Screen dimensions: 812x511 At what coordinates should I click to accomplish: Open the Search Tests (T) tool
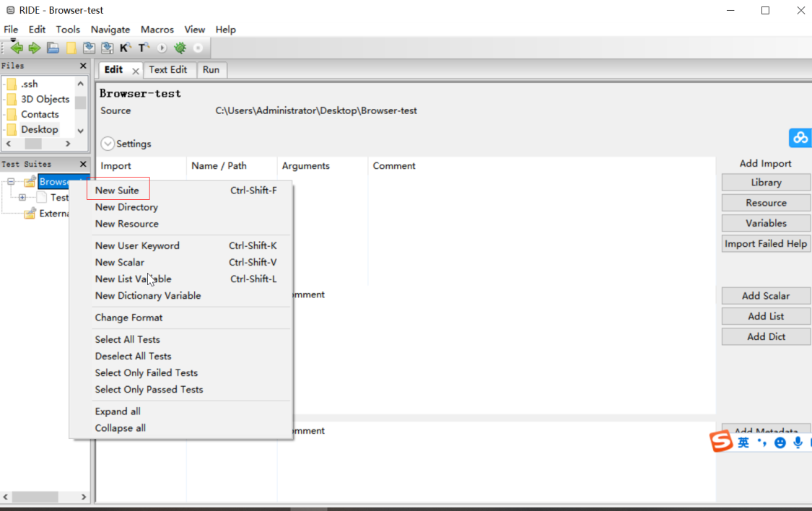(144, 48)
